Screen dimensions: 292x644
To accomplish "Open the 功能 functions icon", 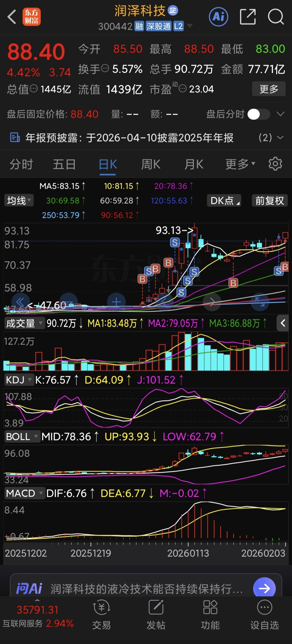I will pos(210,615).
